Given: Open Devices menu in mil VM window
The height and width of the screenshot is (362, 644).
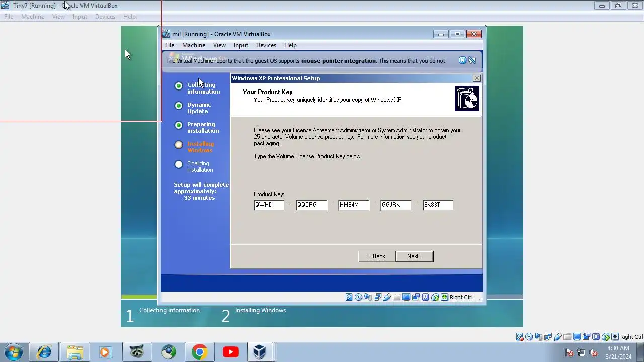Looking at the screenshot, I should [x=266, y=45].
